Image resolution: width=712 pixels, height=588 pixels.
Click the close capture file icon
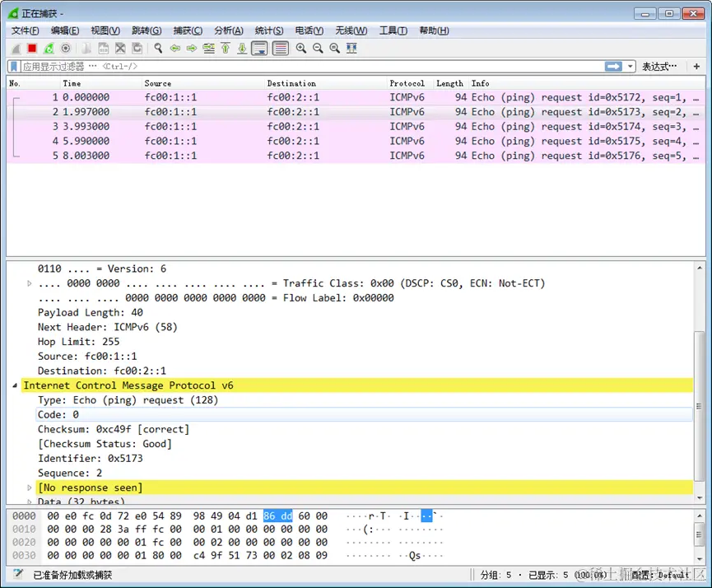coord(120,48)
